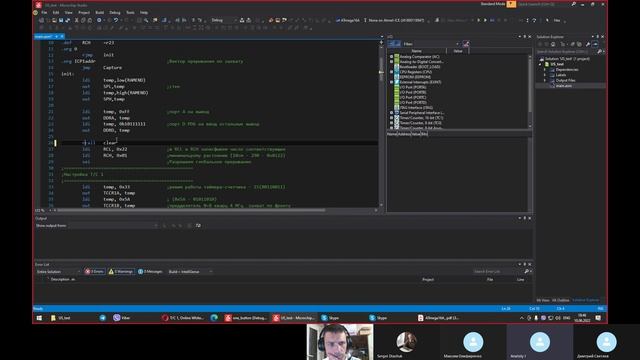The width and height of the screenshot is (640, 360).
Task: Click the clear filter icon in I/O panel
Action: click(466, 44)
